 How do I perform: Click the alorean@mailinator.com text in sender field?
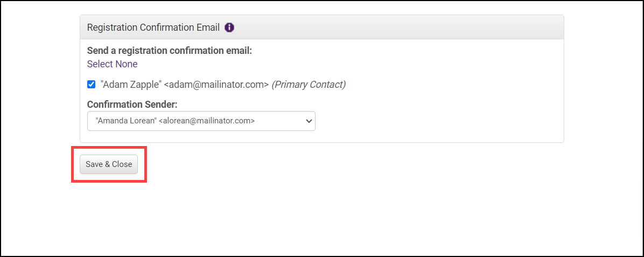coord(207,121)
